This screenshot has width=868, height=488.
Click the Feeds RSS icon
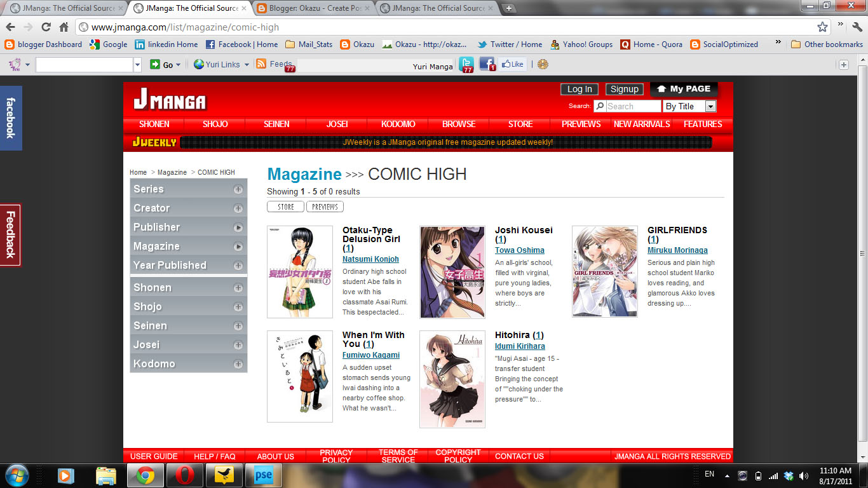pos(261,64)
